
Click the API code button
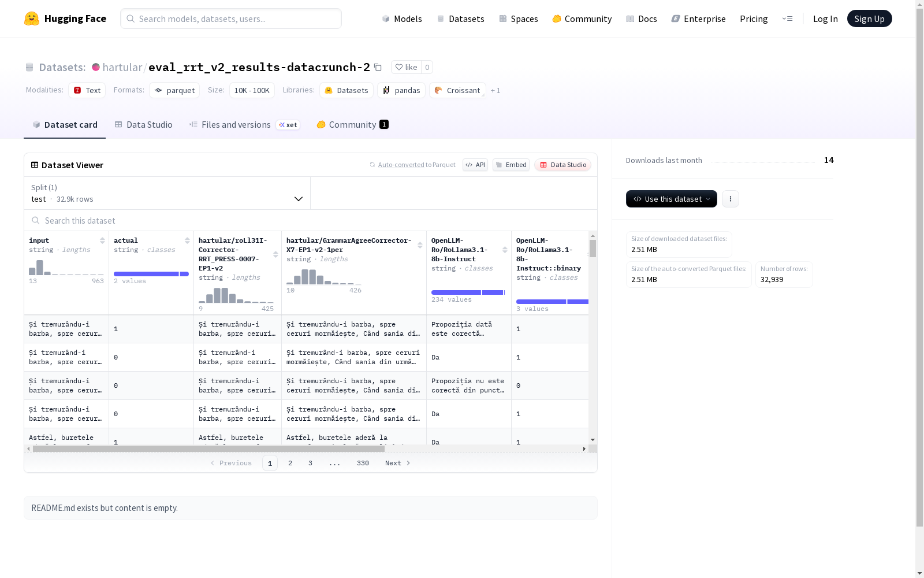pos(475,165)
